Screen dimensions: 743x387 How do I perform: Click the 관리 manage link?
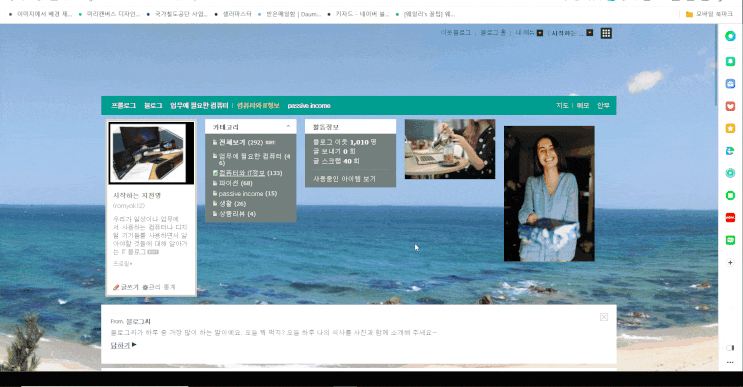[155, 287]
